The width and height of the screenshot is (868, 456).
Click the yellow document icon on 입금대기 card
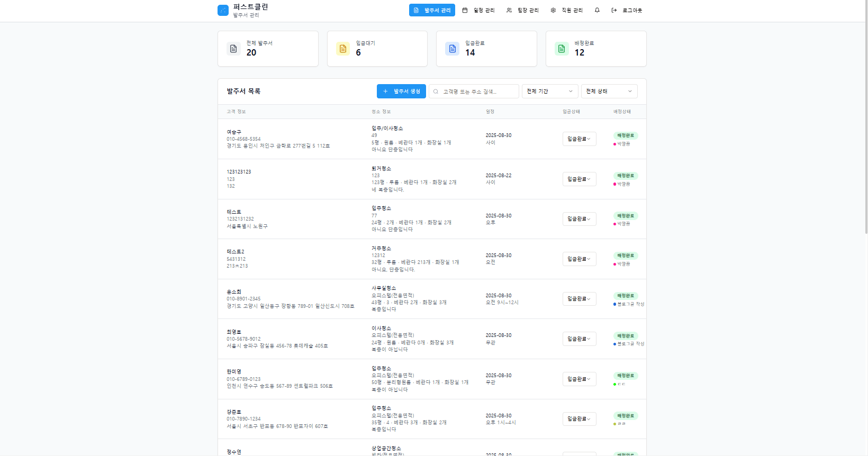[343, 49]
